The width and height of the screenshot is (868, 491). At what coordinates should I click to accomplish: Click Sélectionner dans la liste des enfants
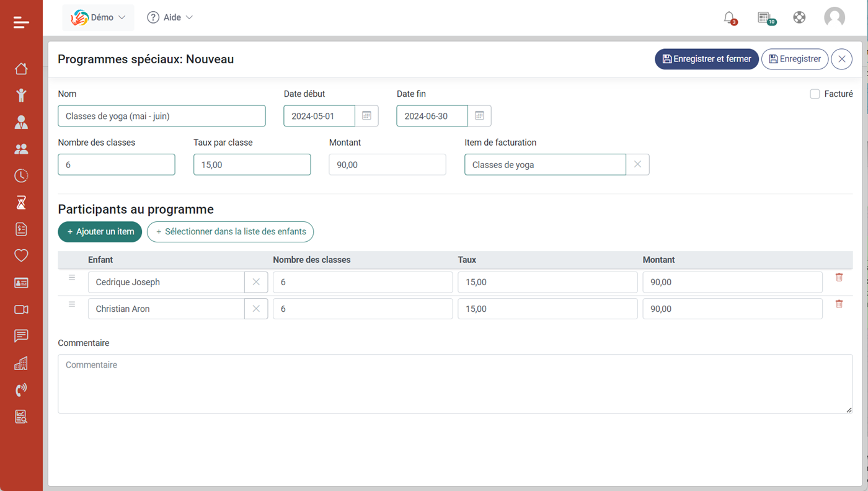point(230,232)
